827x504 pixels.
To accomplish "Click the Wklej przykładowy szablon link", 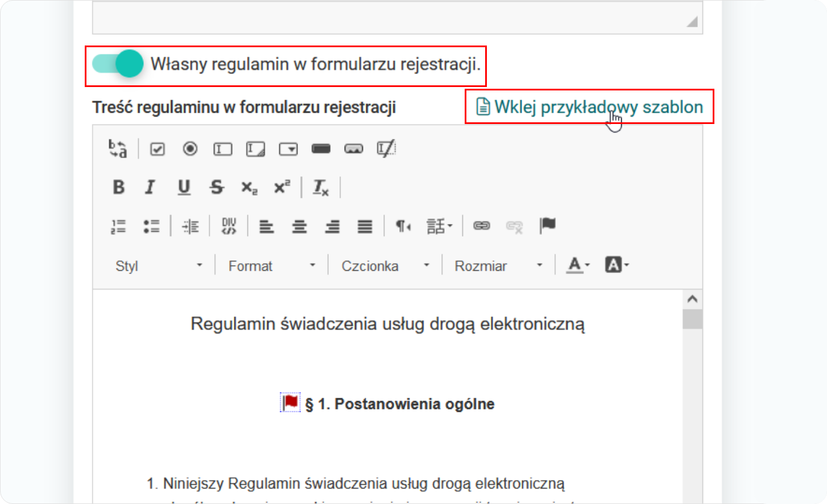I will (x=590, y=107).
